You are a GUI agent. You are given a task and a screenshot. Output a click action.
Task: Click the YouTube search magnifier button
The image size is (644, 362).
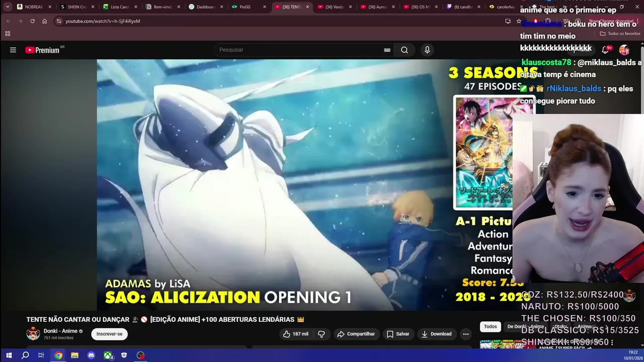click(405, 50)
